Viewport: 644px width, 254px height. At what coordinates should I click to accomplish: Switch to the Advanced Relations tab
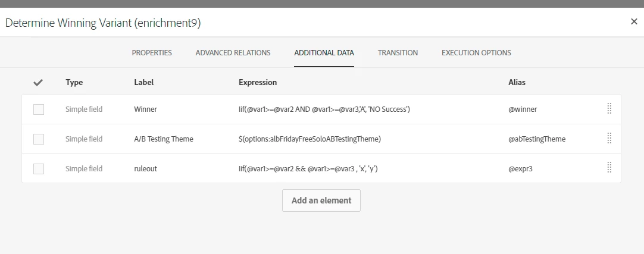(233, 52)
